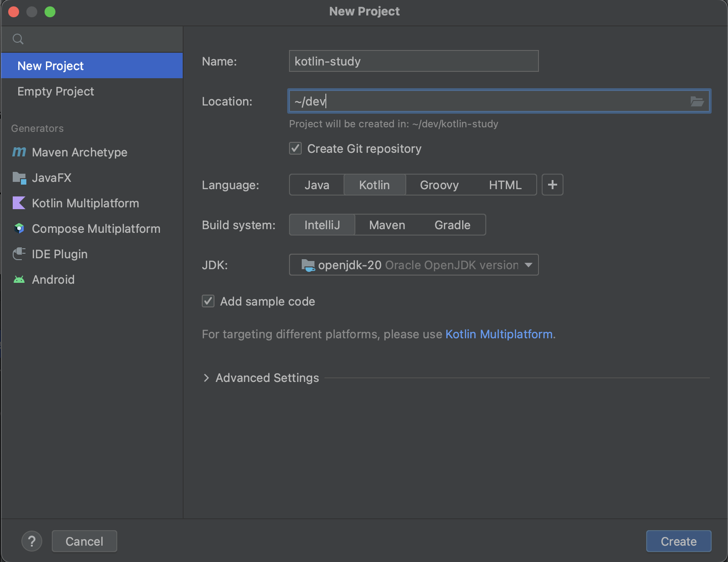
Task: Click the Android robot icon
Action: [x=19, y=280]
